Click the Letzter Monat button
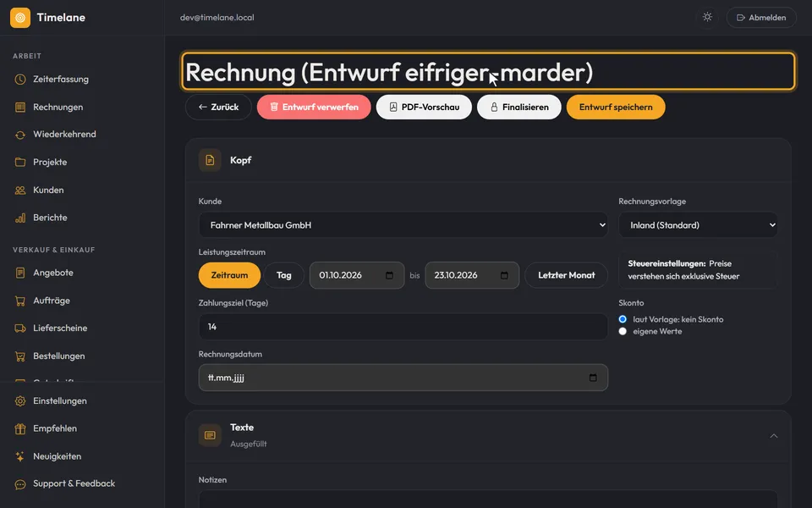Image resolution: width=812 pixels, height=508 pixels. click(566, 275)
